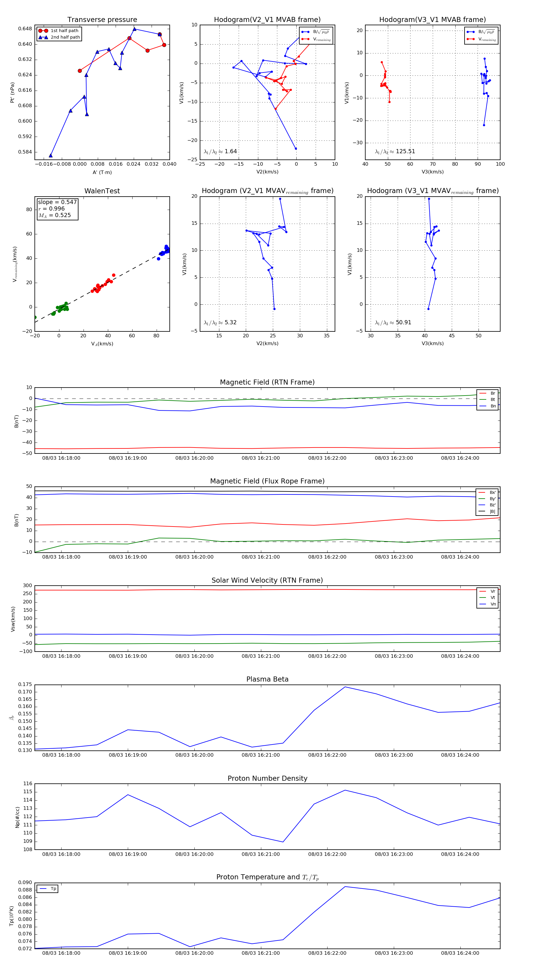The width and height of the screenshot is (535, 980).
Task: Click the 16:18:00 tick under Plasma Beta plot
Action: coord(61,755)
